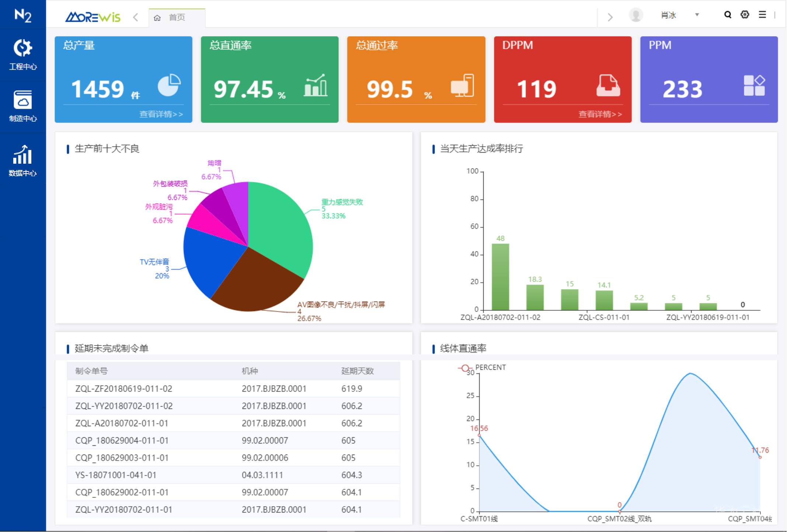Select the 首页 home tab

(177, 18)
